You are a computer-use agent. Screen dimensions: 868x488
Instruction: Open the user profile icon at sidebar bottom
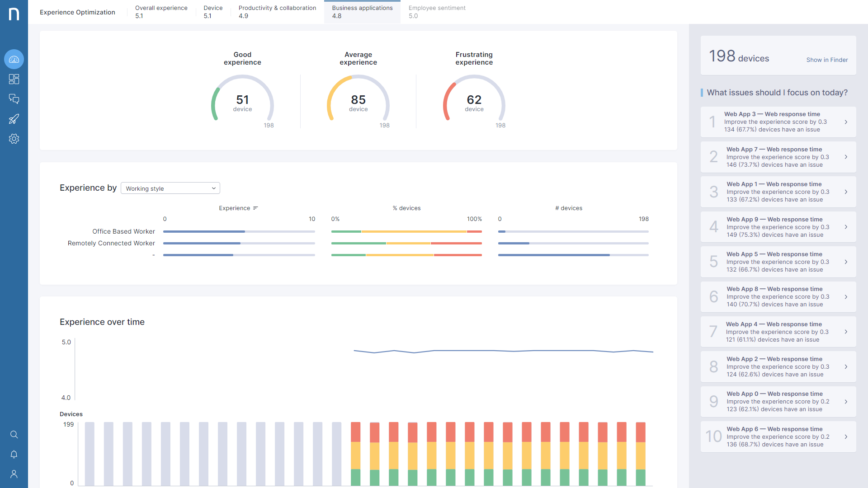pyautogui.click(x=14, y=474)
